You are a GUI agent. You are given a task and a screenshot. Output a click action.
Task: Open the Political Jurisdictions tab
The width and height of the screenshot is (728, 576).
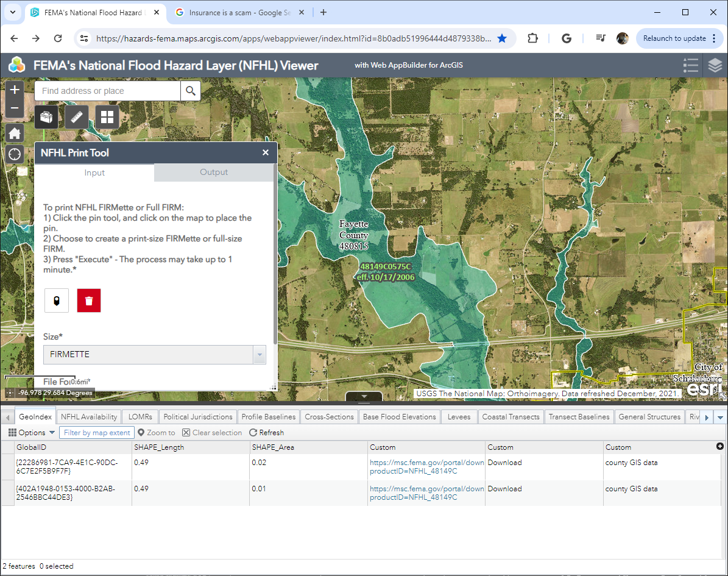coord(198,417)
